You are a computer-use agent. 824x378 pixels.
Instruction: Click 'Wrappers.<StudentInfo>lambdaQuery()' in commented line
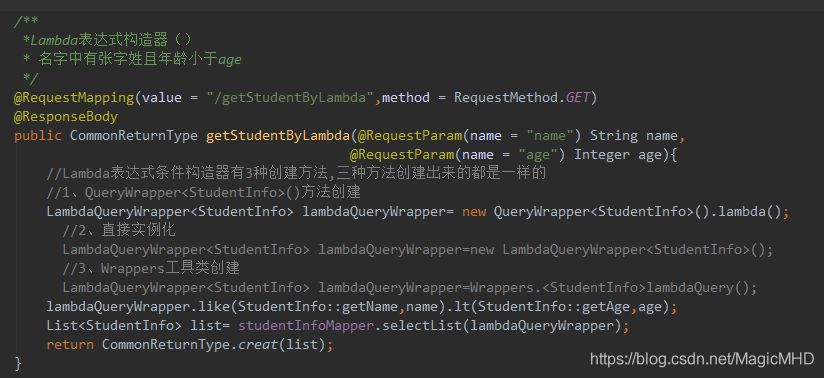[610, 288]
